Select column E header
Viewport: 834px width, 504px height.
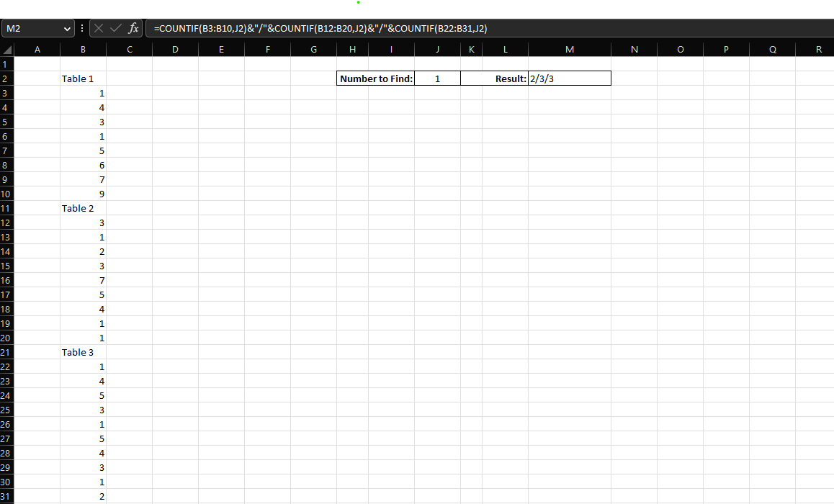point(221,50)
